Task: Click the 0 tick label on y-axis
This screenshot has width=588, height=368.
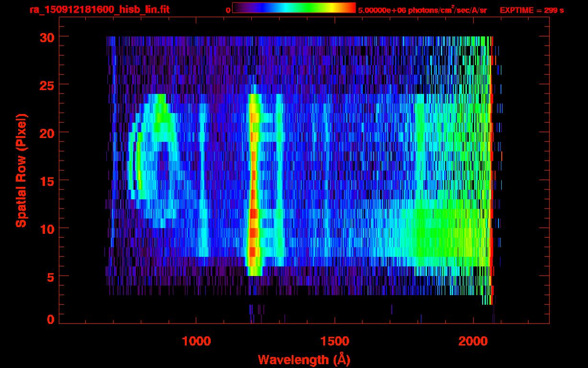Action: (50, 320)
